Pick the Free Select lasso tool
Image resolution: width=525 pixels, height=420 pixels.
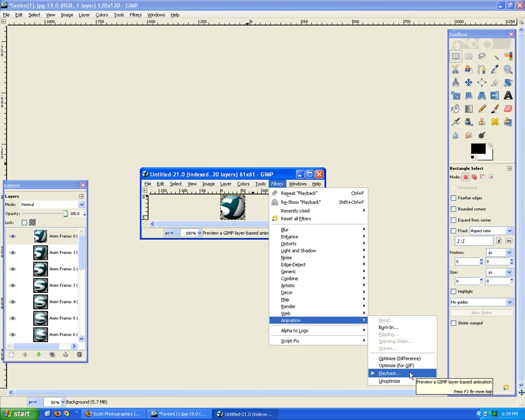pyautogui.click(x=482, y=56)
